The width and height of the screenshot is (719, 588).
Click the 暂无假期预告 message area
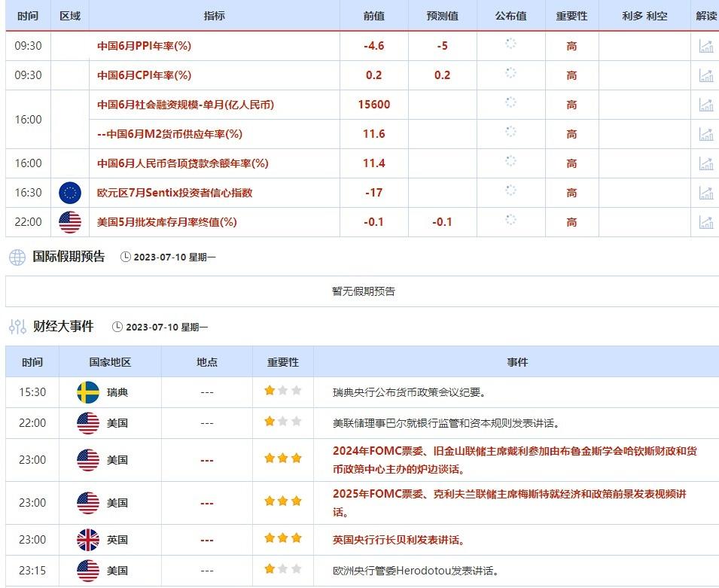pyautogui.click(x=359, y=291)
